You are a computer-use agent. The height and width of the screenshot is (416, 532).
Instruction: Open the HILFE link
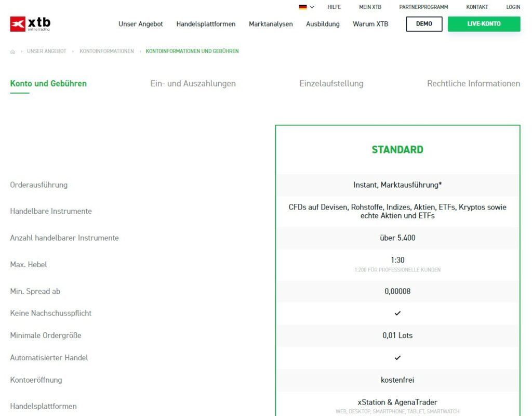pyautogui.click(x=334, y=7)
